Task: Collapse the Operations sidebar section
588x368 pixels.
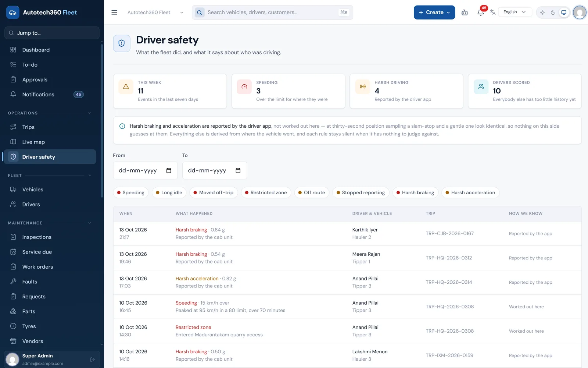Action: coord(90,113)
